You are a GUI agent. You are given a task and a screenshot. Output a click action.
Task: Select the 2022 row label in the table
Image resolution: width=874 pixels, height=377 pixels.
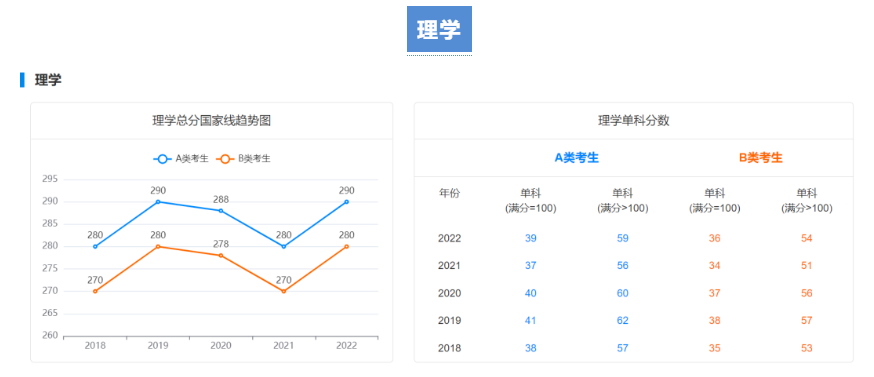pos(449,239)
